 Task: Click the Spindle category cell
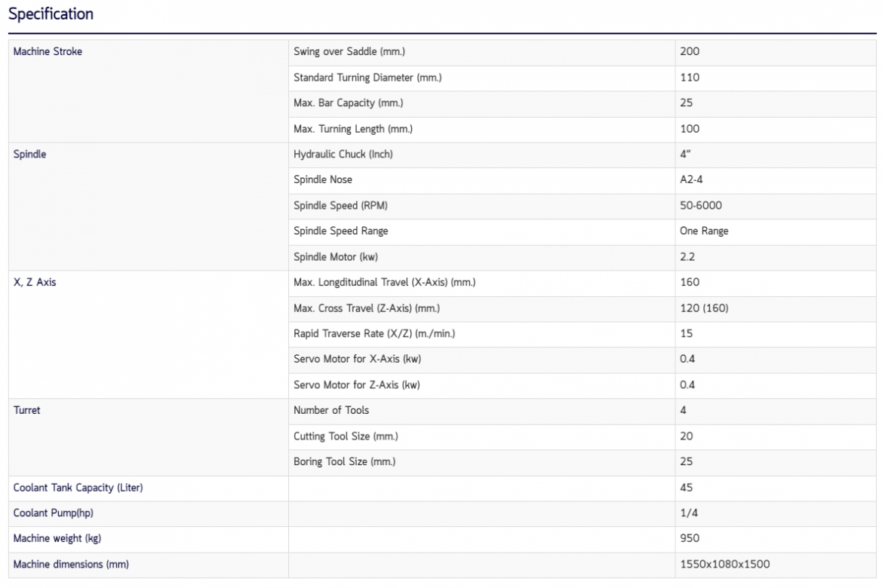coord(29,155)
